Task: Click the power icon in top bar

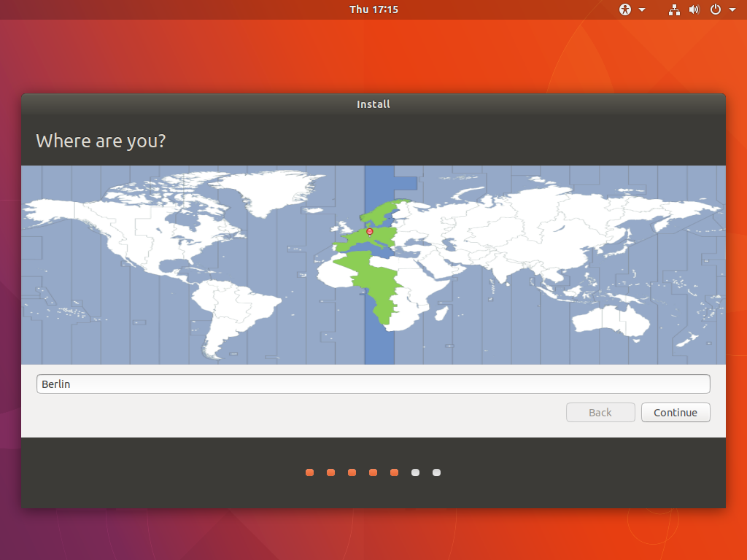Action: click(715, 9)
